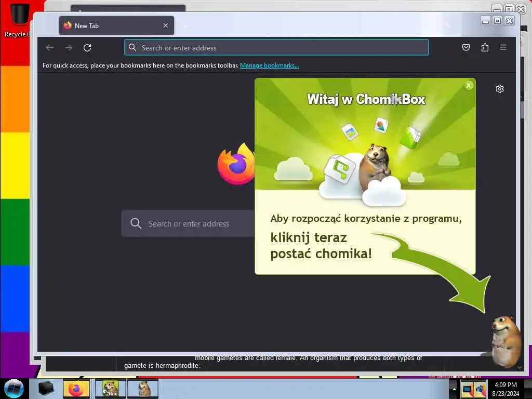
Task: Click magnifier icon in center search box
Action: click(x=136, y=223)
